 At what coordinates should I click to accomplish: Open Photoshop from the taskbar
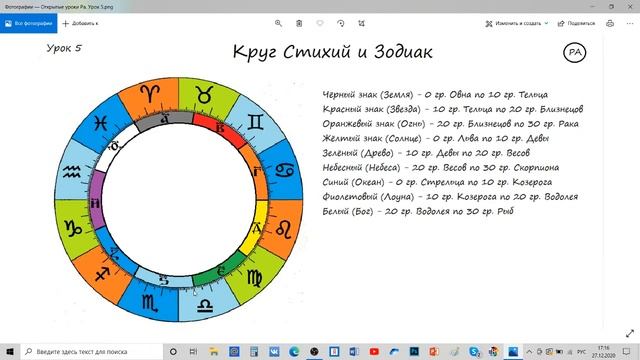tap(414, 351)
